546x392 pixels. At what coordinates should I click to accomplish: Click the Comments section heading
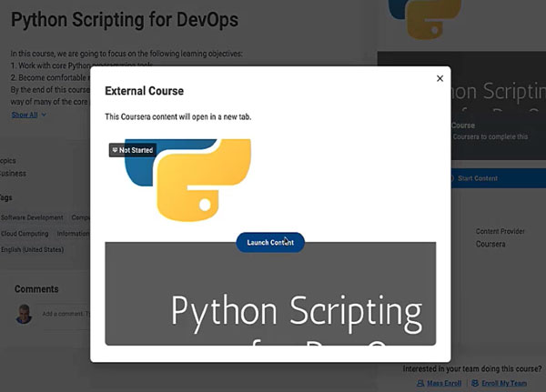(36, 289)
